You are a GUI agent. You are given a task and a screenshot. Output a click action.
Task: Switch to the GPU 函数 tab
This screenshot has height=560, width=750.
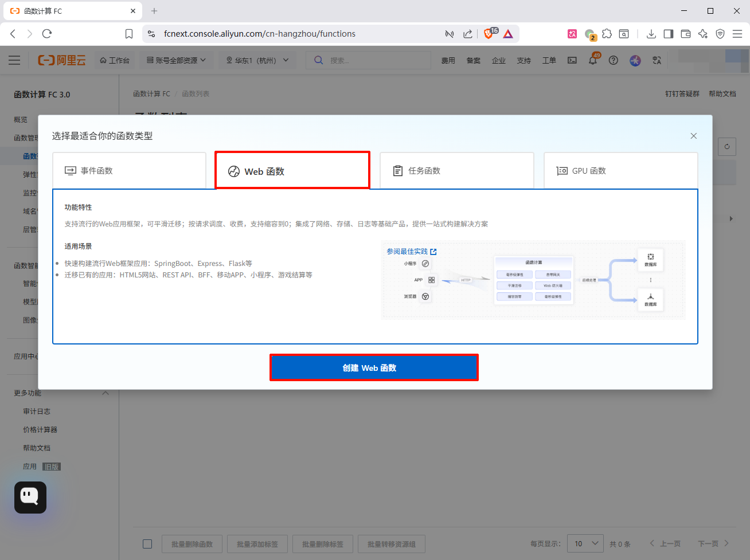click(620, 171)
